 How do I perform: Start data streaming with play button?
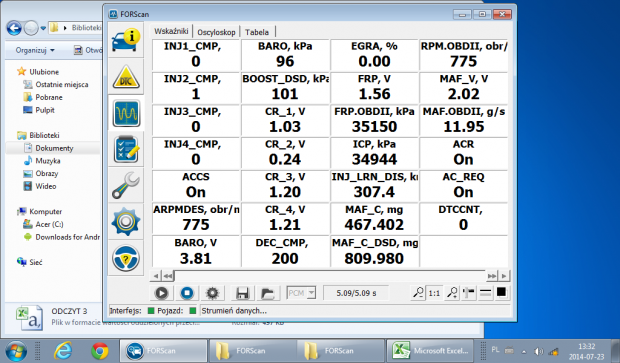(161, 293)
